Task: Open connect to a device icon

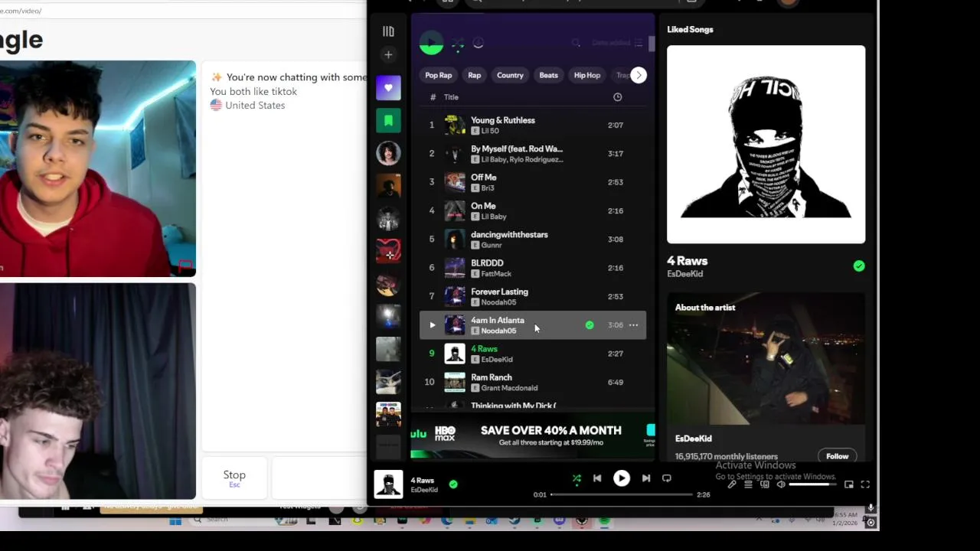Action: 765,484
